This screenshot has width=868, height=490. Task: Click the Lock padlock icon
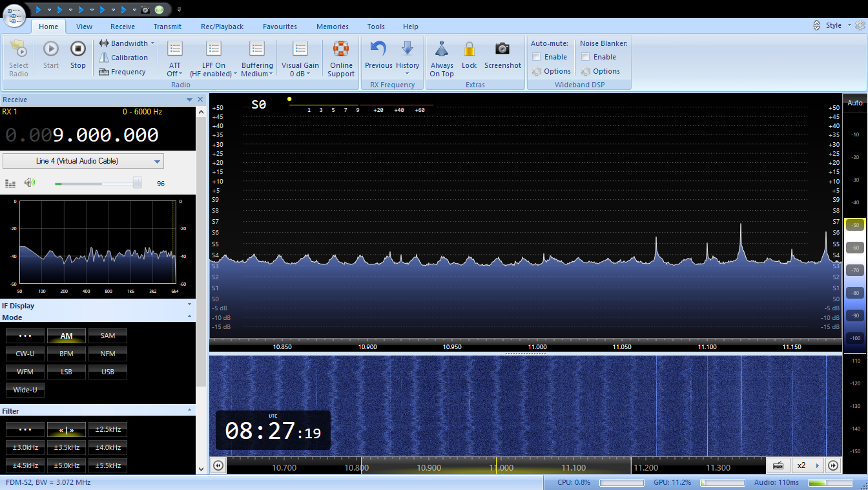[x=469, y=50]
